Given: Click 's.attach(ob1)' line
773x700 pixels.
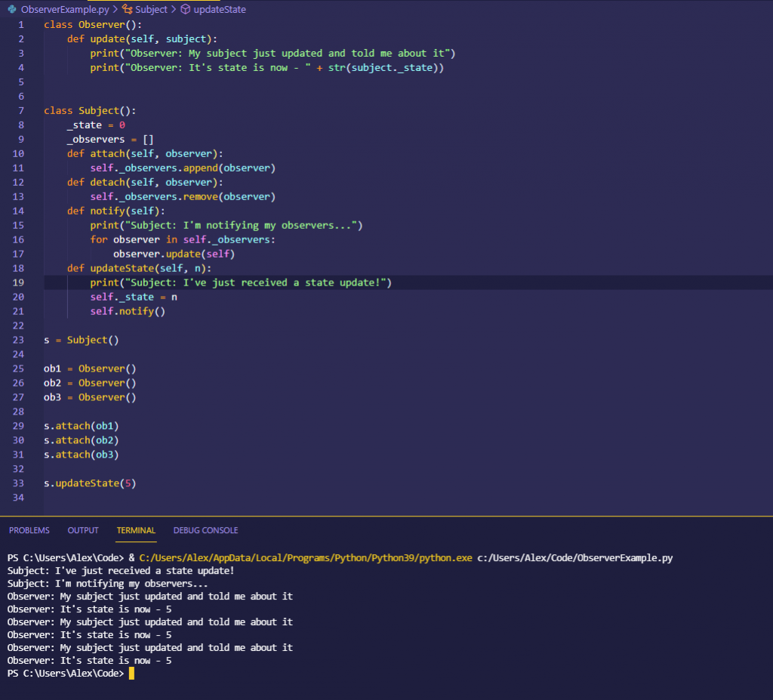Looking at the screenshot, I should pyautogui.click(x=82, y=426).
